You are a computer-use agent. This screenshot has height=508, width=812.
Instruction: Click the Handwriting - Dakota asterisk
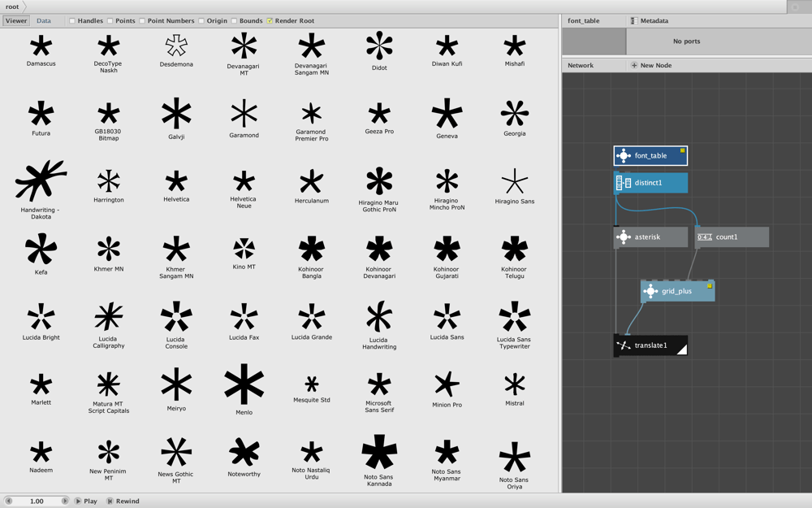point(41,180)
